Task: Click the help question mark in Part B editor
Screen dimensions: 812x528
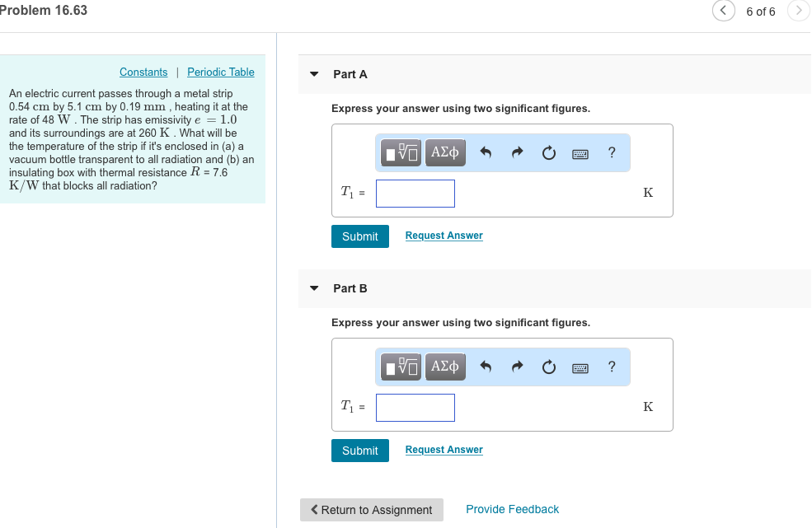Action: (x=611, y=367)
